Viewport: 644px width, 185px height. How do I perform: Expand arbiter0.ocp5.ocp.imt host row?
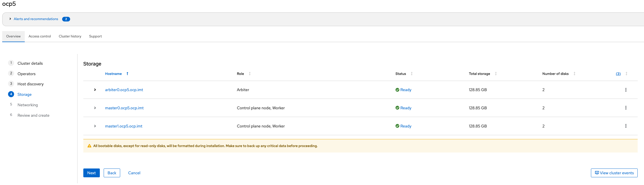95,90
